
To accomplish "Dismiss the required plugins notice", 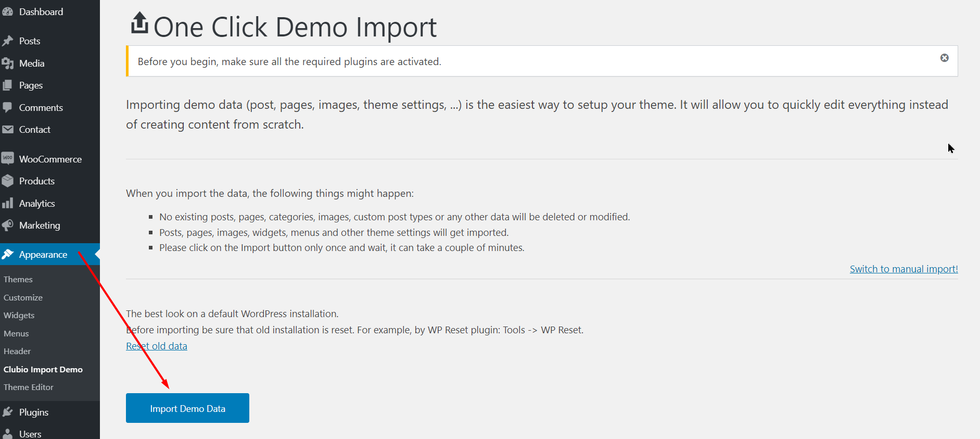I will pyautogui.click(x=944, y=58).
